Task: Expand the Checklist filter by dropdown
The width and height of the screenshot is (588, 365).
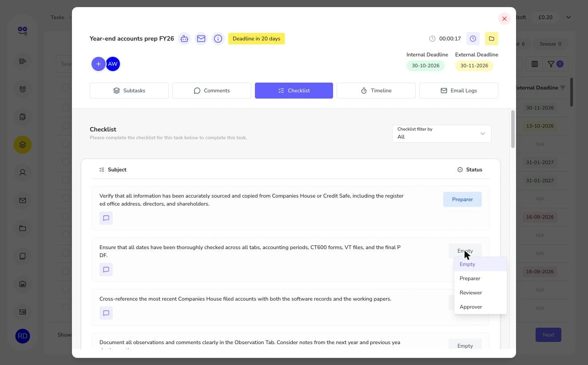Action: [442, 134]
